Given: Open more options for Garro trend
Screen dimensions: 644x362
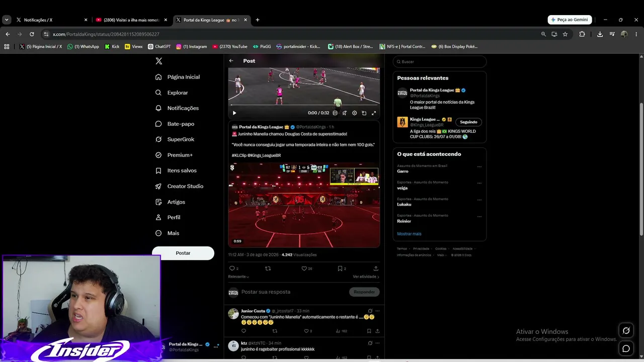Looking at the screenshot, I should click(479, 166).
